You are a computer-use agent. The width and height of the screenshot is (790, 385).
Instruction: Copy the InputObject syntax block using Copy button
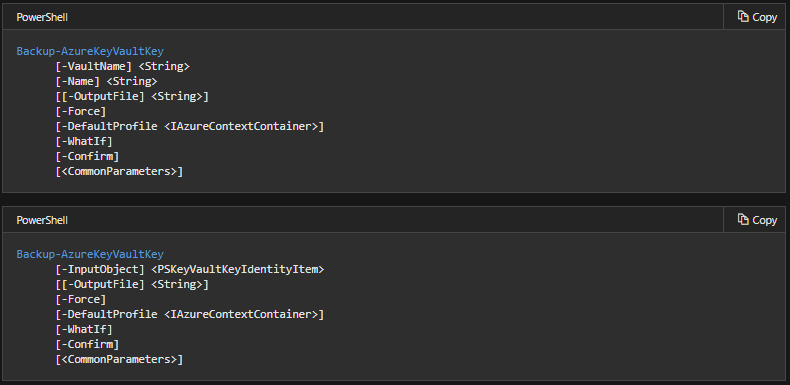757,220
